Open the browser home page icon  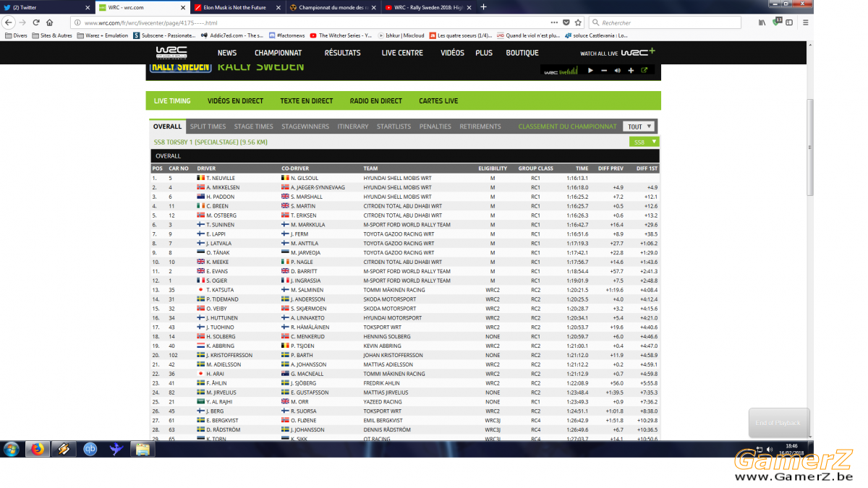click(48, 22)
